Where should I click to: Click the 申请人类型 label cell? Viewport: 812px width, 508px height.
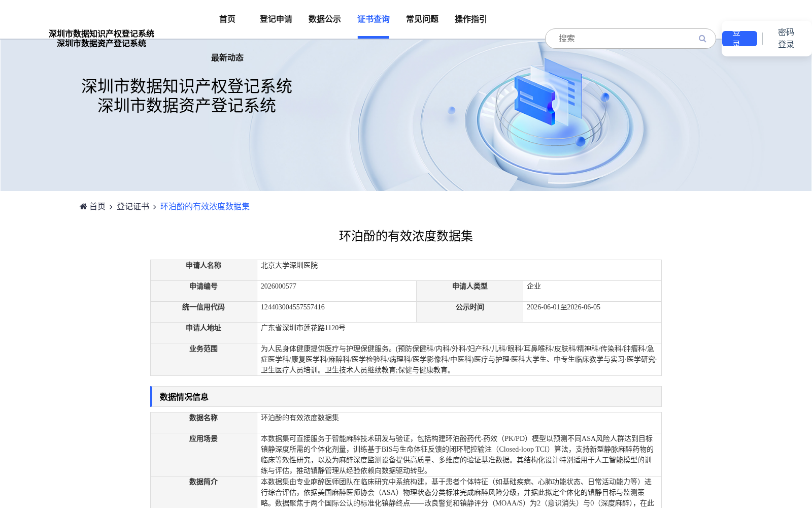(x=469, y=291)
